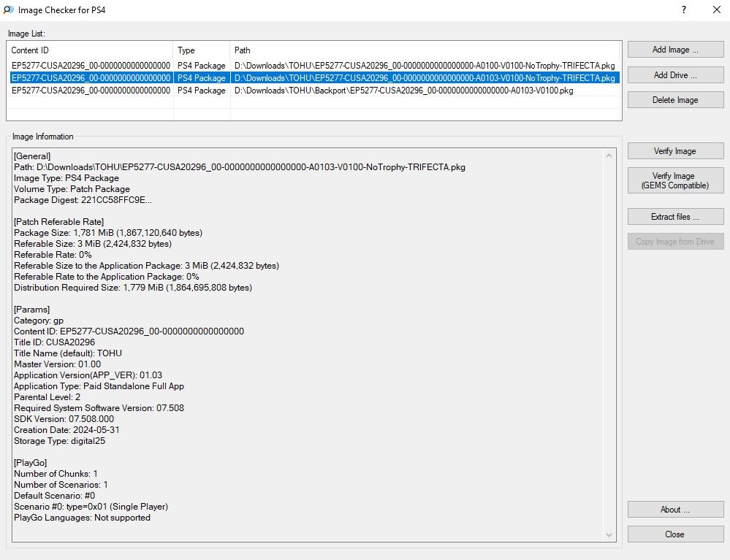Click the Required System Software Version line
Image resolution: width=730 pixels, height=560 pixels.
pyautogui.click(x=99, y=408)
